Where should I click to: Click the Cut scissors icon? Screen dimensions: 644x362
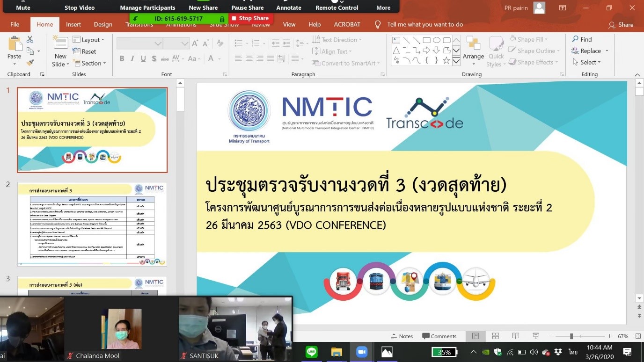pos(30,39)
